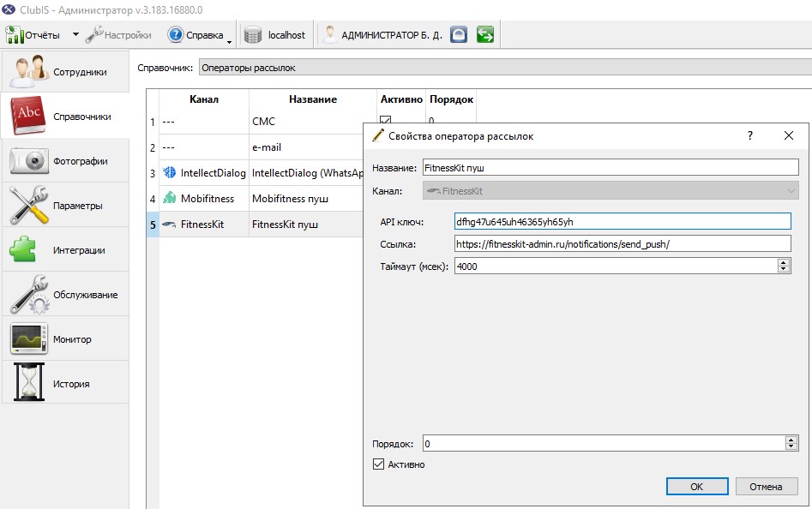The image size is (812, 509).
Task: Click the Название input field in dialog
Action: click(611, 167)
